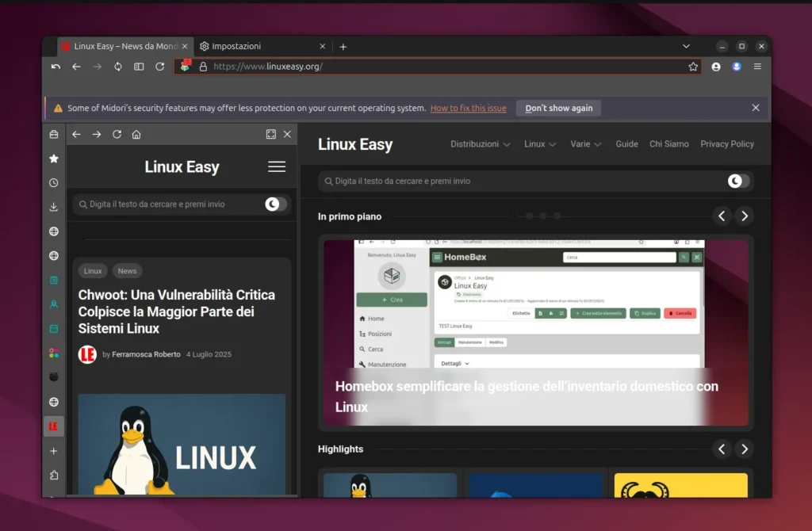Screen dimensions: 812x531
Task: Open the browser hamburger menu
Action: [756, 67]
